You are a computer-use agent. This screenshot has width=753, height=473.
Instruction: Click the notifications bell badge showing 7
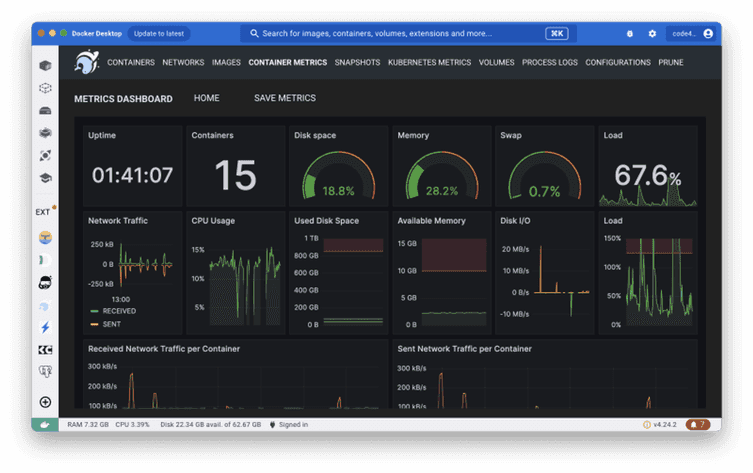pyautogui.click(x=698, y=424)
